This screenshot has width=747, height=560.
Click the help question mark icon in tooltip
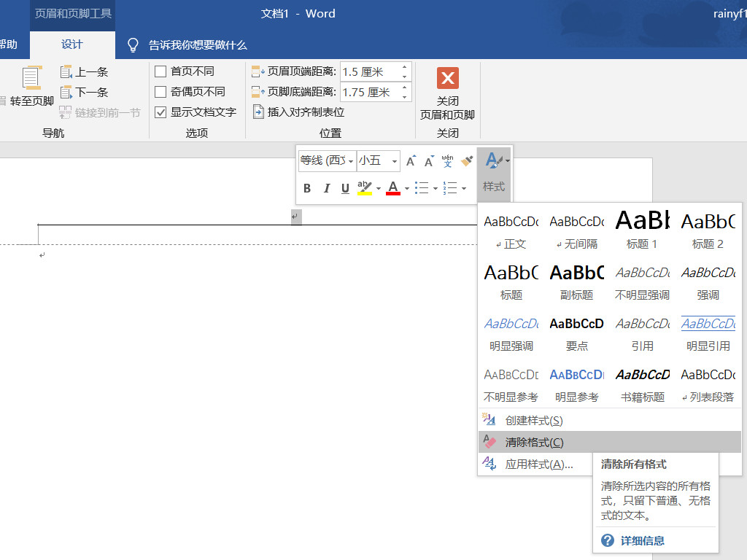coord(608,540)
